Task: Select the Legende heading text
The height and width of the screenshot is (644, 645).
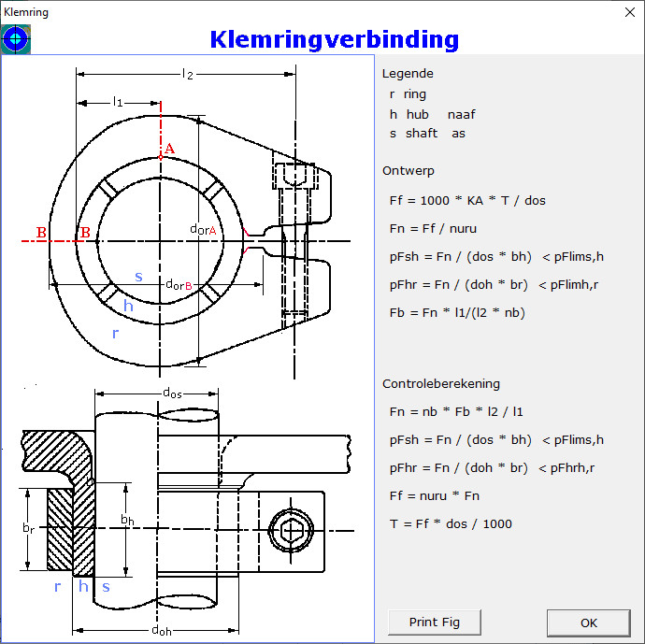Action: tap(408, 74)
